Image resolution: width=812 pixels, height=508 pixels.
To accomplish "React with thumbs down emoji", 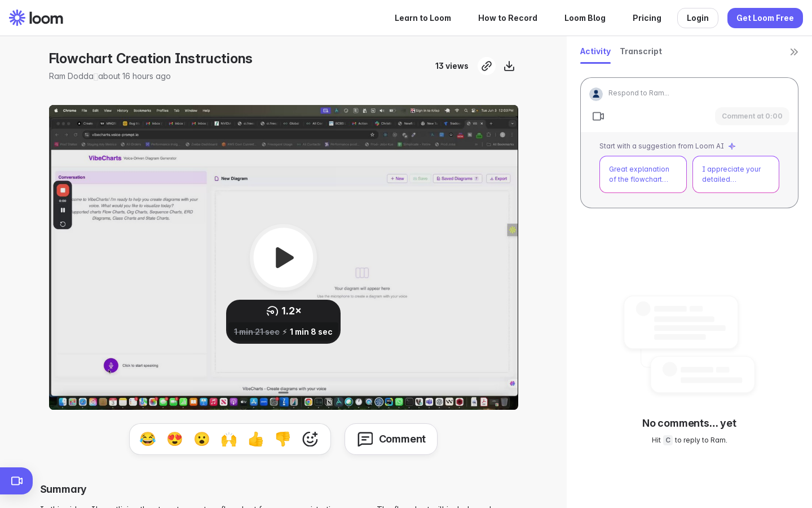I will coord(283,439).
